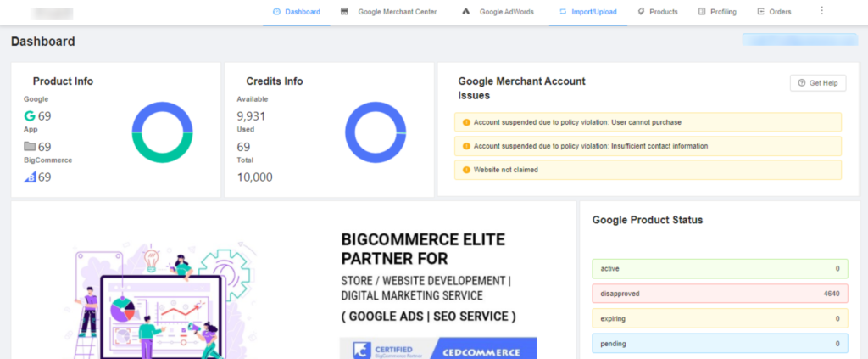Click the Credits Info donut chart

[x=376, y=132]
